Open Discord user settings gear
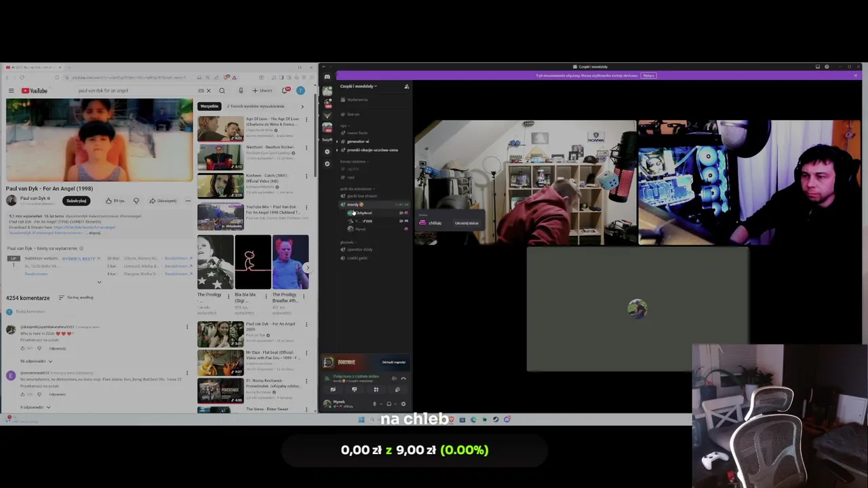The height and width of the screenshot is (488, 868). point(403,404)
